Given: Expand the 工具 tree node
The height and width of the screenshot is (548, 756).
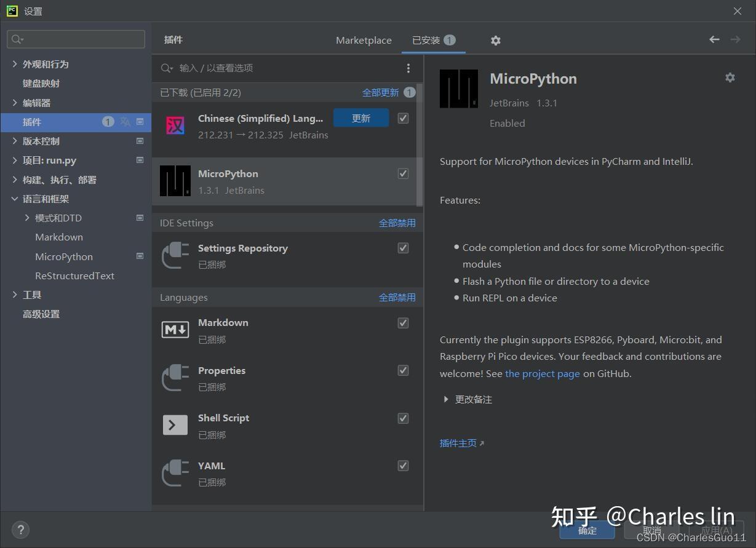Looking at the screenshot, I should point(15,295).
